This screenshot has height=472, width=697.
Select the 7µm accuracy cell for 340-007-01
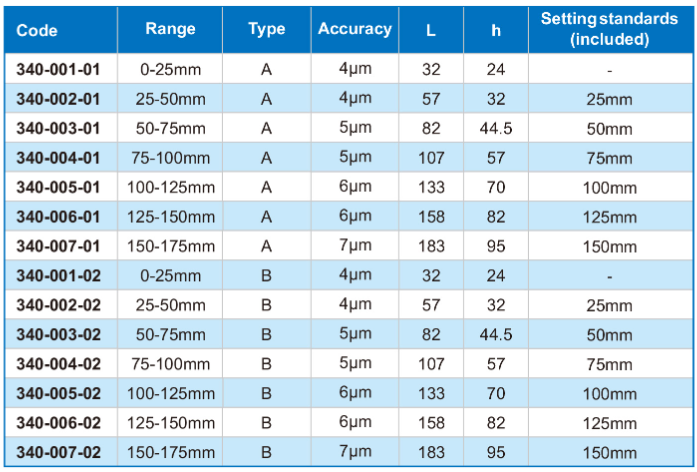click(355, 245)
